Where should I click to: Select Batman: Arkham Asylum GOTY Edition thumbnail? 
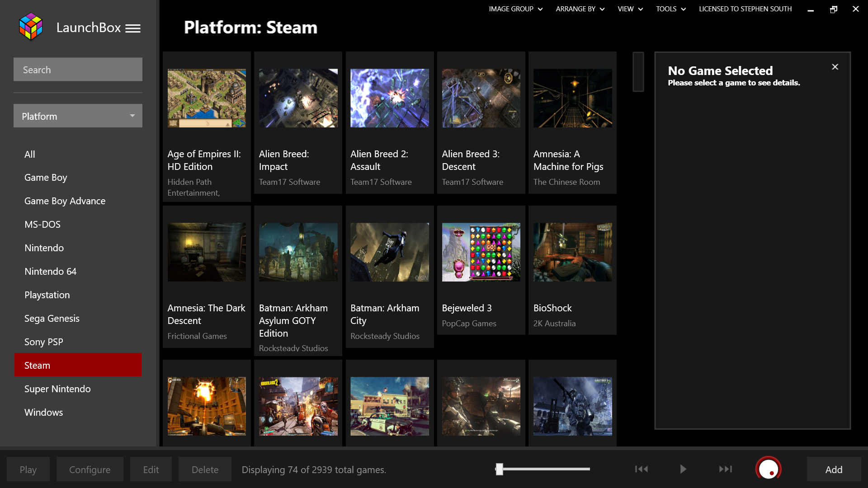click(x=298, y=252)
